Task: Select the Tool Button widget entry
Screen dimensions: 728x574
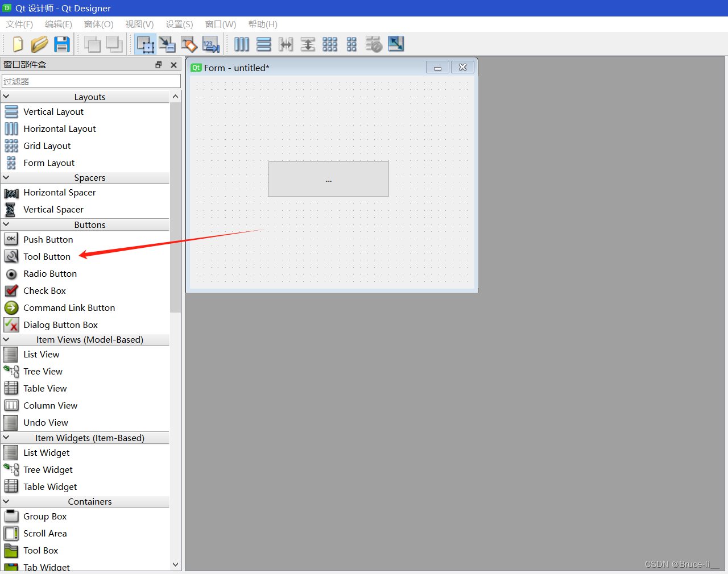Action: click(47, 256)
